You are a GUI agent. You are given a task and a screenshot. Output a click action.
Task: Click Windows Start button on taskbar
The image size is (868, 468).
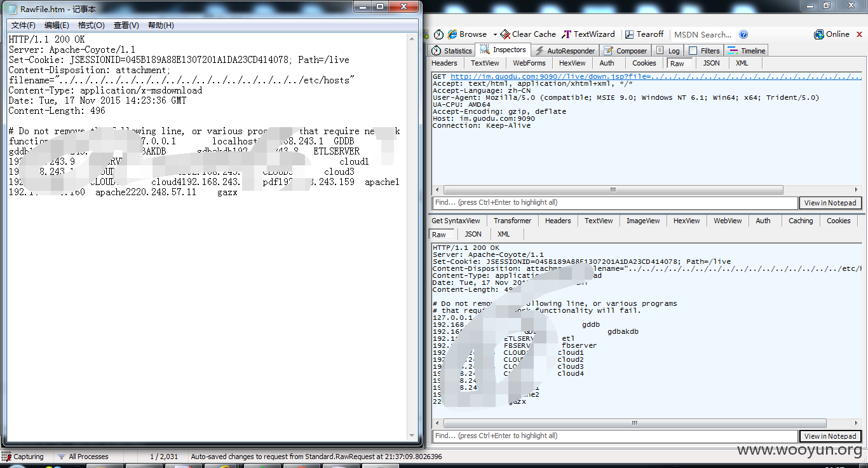click(17, 466)
